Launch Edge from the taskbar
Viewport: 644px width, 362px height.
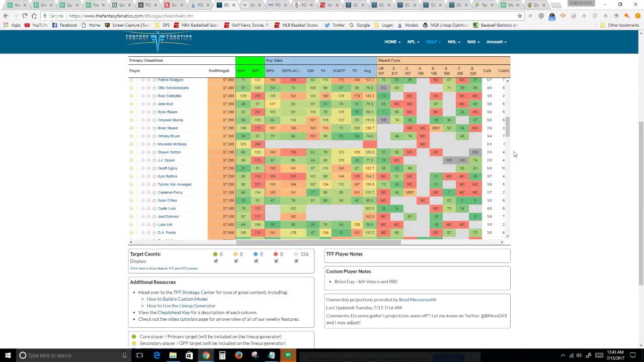tap(156, 355)
